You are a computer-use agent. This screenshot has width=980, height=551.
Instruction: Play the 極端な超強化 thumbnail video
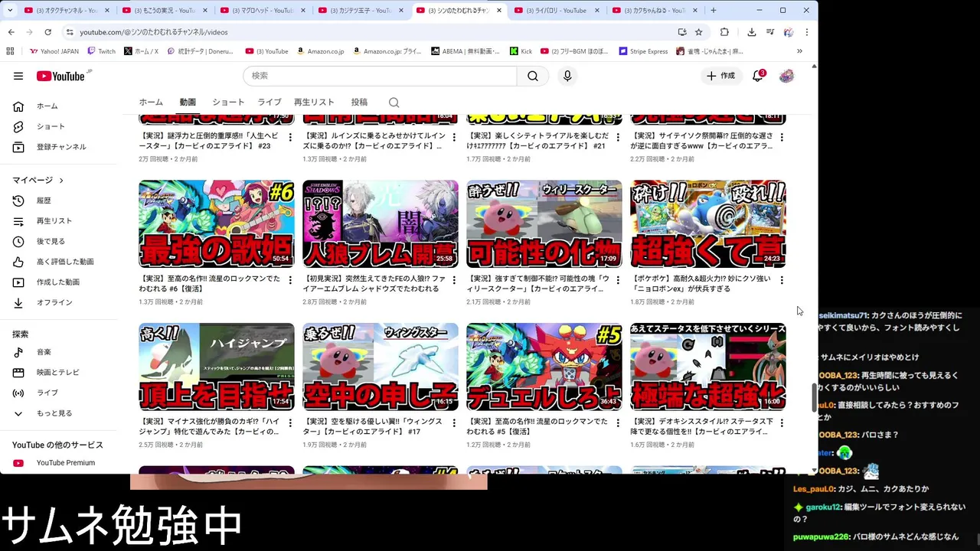point(708,367)
